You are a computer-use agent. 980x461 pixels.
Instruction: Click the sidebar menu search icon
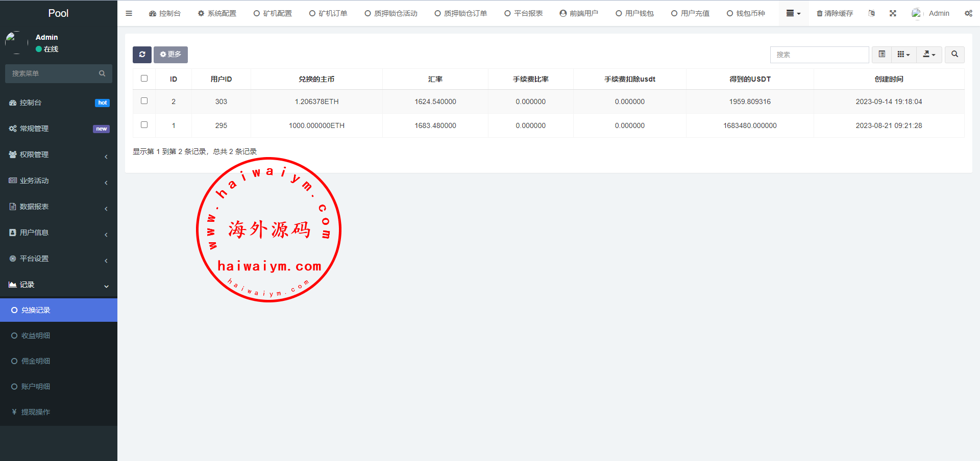pyautogui.click(x=102, y=73)
